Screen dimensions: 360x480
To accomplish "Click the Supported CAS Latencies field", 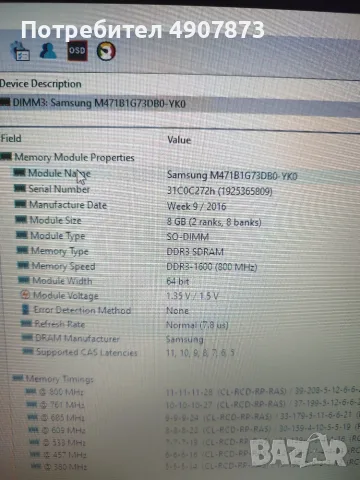I will (87, 352).
